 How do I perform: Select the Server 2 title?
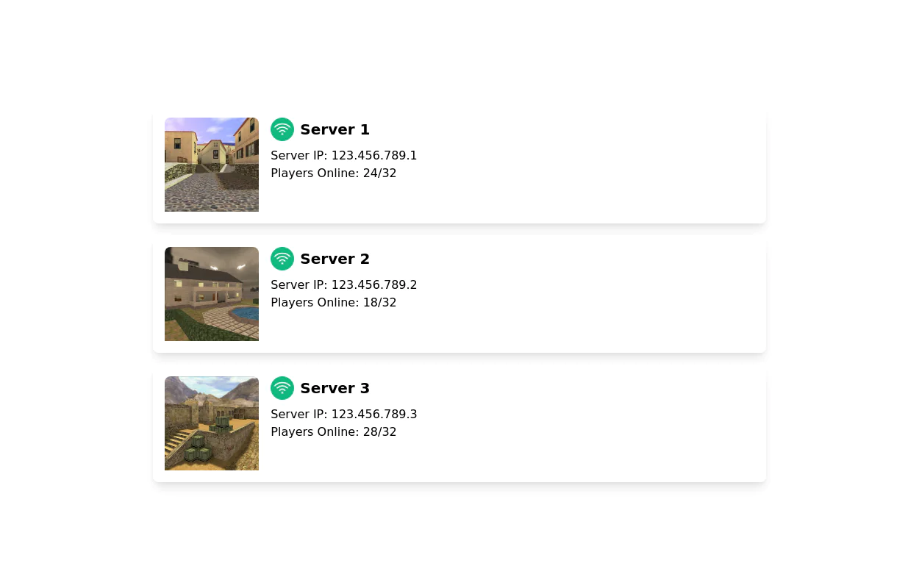click(335, 259)
